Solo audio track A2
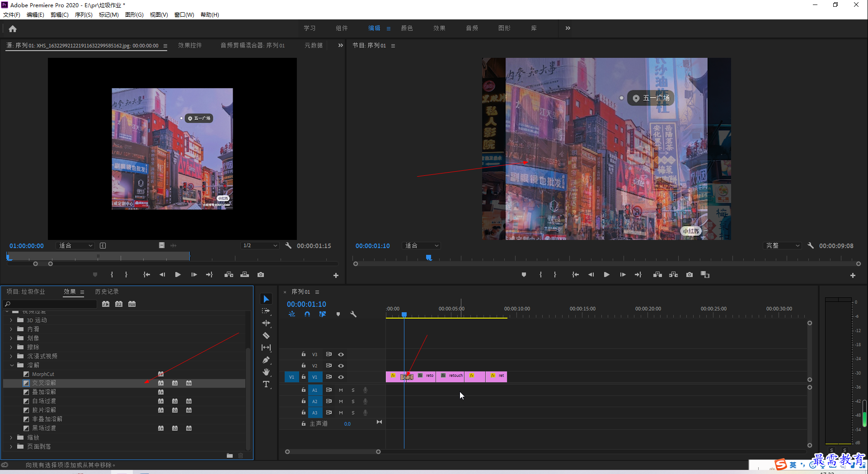Image resolution: width=868 pixels, height=474 pixels. click(x=353, y=401)
